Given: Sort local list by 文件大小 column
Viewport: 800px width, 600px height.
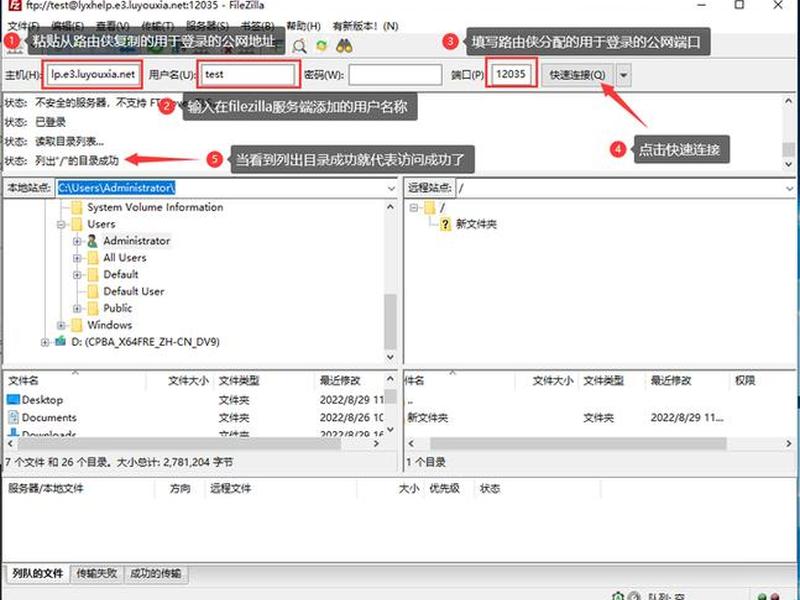Looking at the screenshot, I should pos(181,381).
